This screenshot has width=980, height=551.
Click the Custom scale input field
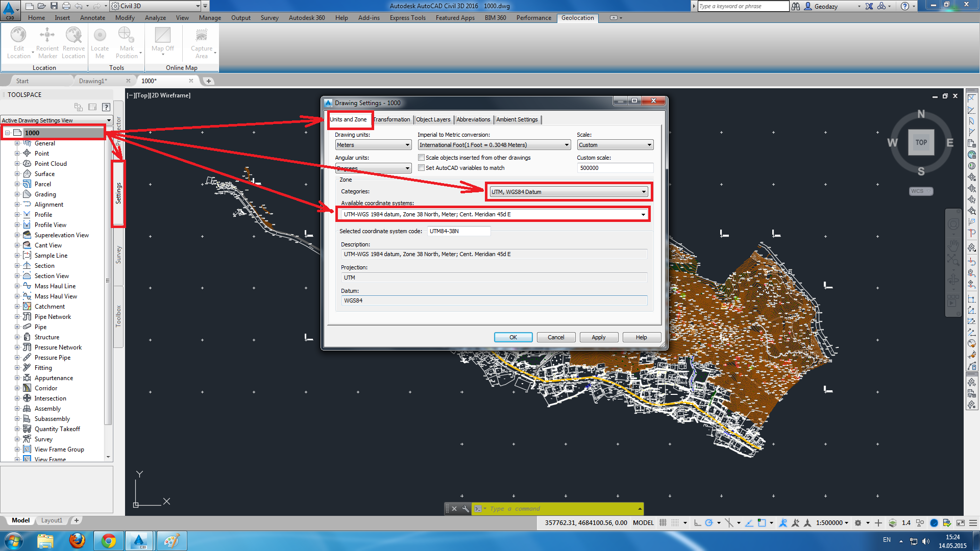[x=615, y=168]
